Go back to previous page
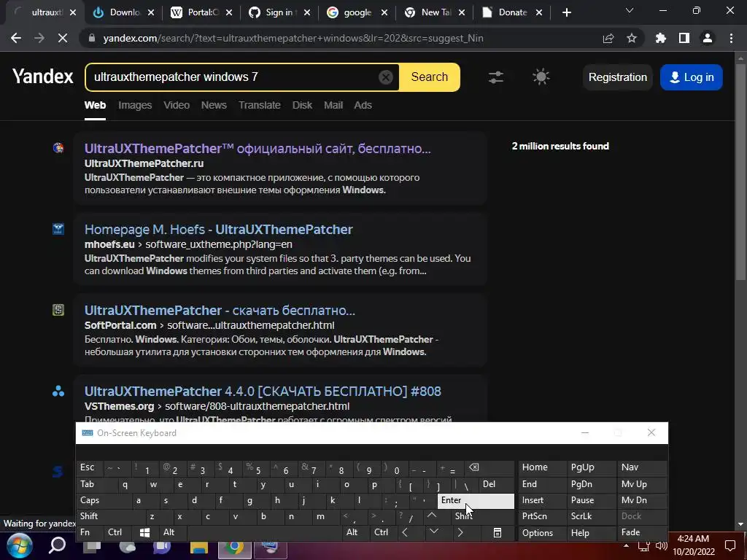Screen dimensions: 747x560 coord(16,38)
